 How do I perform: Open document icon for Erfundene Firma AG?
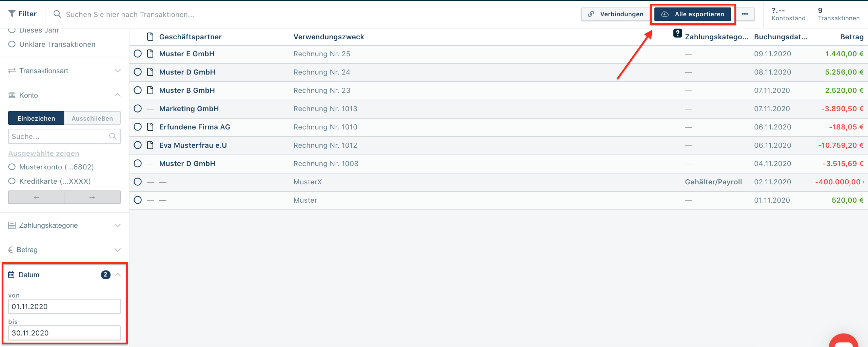(x=150, y=127)
